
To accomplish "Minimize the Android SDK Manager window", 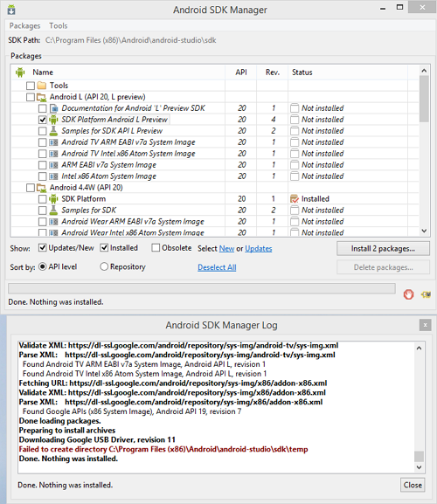I will pyautogui.click(x=383, y=9).
